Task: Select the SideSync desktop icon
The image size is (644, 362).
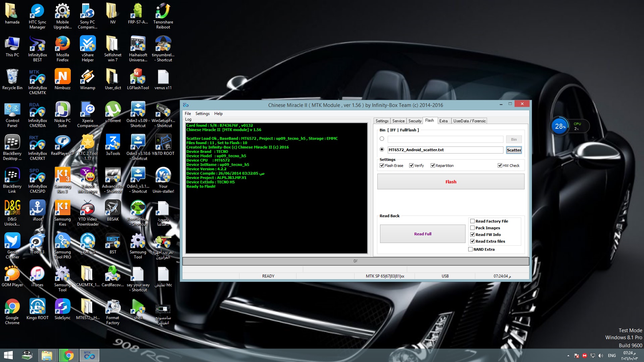Action: 62,309
